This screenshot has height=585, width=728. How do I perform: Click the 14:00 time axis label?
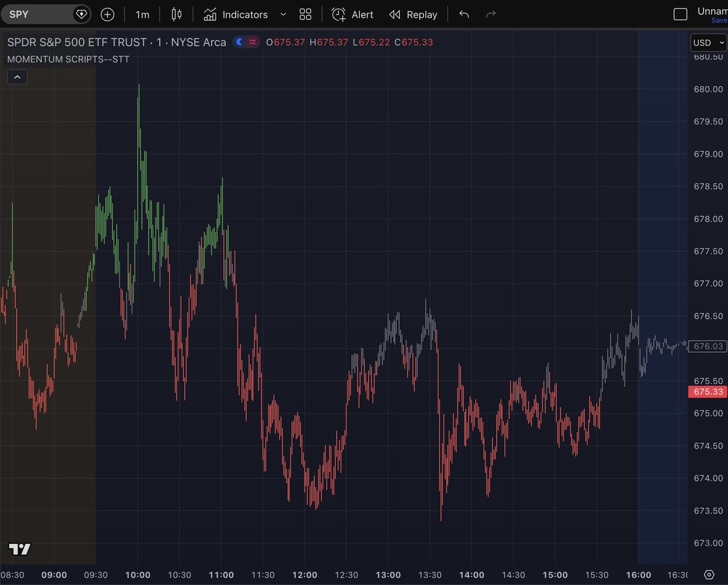click(471, 575)
